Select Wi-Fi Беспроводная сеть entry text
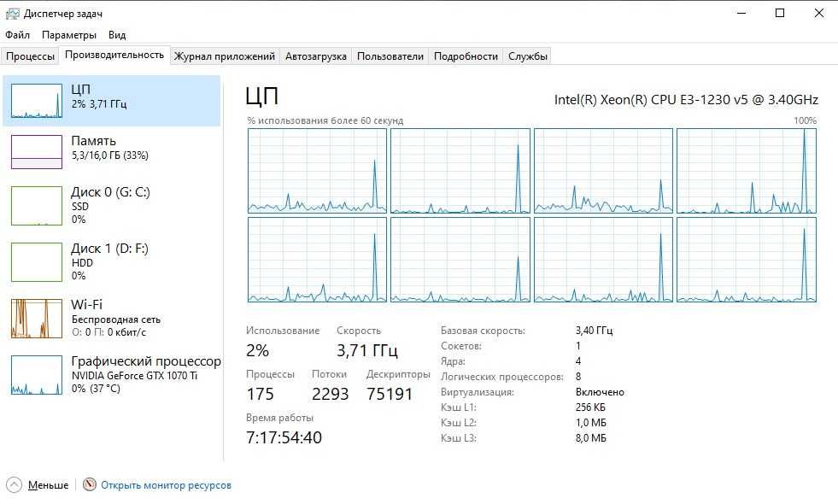Screen dimensions: 838x504 115,318
